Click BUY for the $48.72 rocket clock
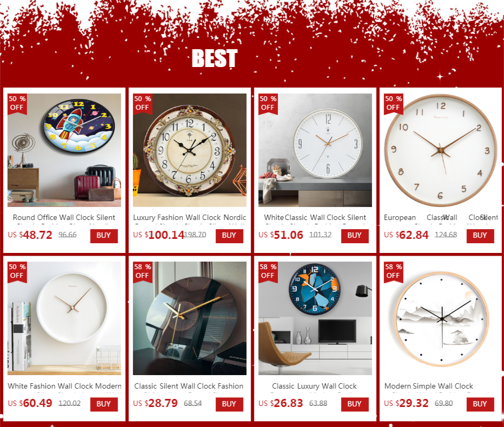 click(104, 236)
